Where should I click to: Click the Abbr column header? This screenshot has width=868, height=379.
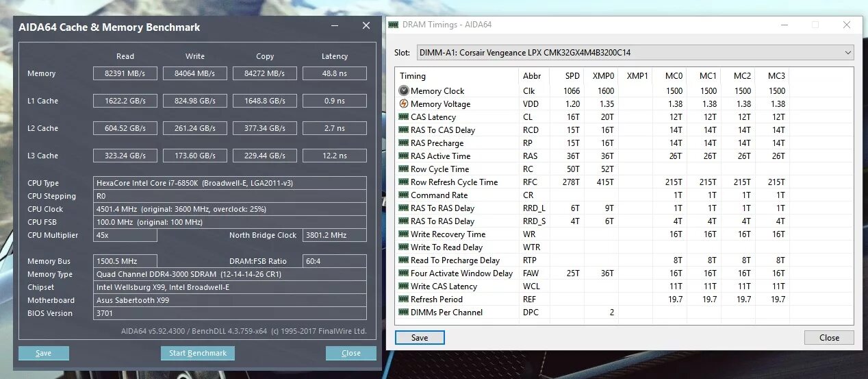point(532,76)
